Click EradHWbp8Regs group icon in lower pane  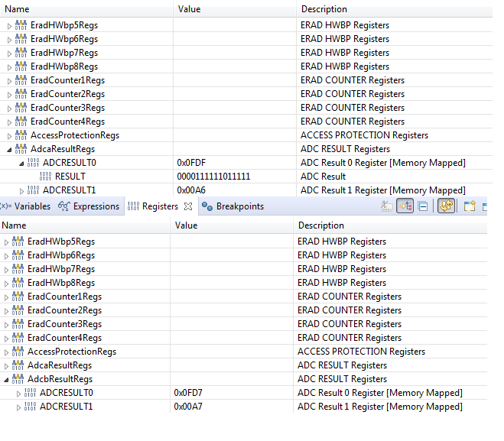(x=18, y=282)
